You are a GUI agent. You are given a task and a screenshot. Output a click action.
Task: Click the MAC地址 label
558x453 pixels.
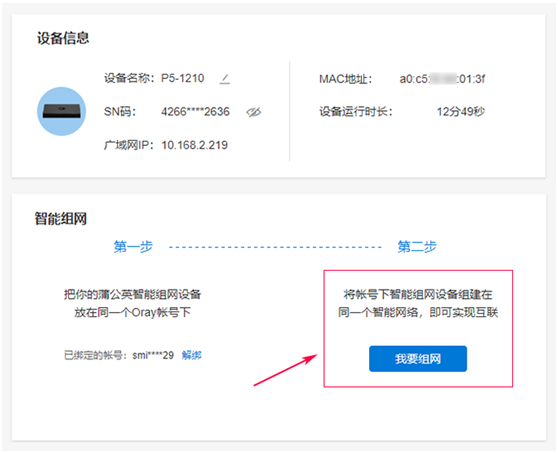[x=346, y=79]
